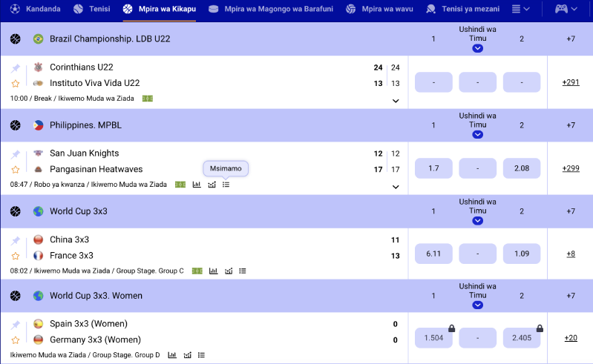Screen dimensions: 593x364
Task: Favorite the France 3x3 match star
Action: coord(16,256)
